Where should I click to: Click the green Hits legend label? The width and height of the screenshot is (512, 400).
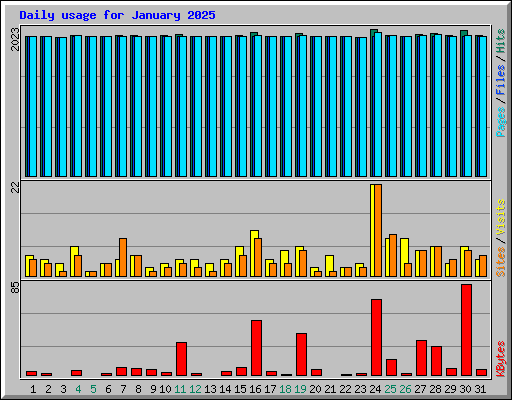coord(501,41)
